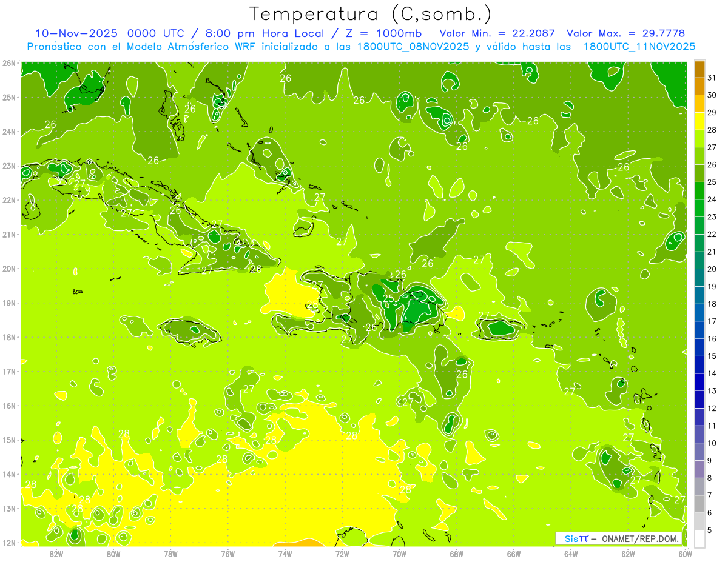Click the '72W' longitude axis label

[342, 554]
